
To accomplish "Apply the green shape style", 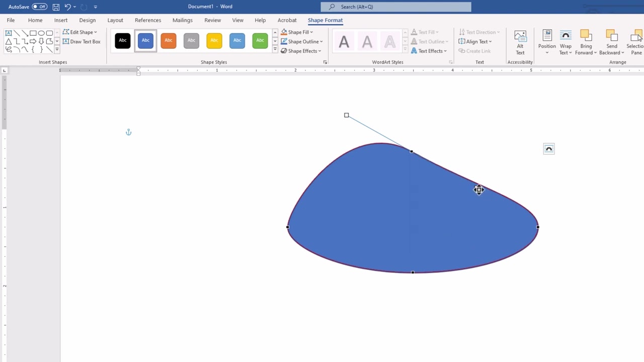I will 260,41.
